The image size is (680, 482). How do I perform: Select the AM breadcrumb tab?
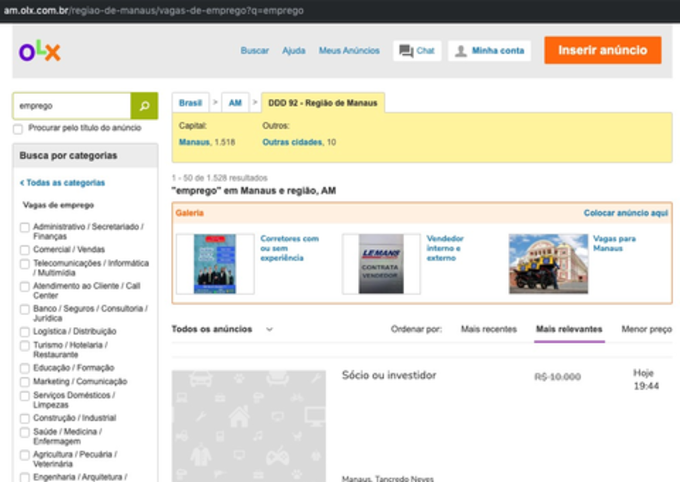click(x=235, y=103)
